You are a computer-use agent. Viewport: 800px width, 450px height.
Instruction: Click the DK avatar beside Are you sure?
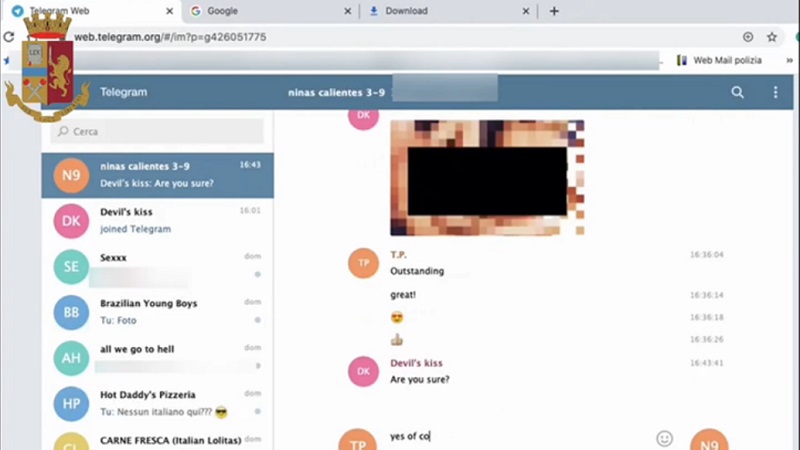(x=363, y=371)
